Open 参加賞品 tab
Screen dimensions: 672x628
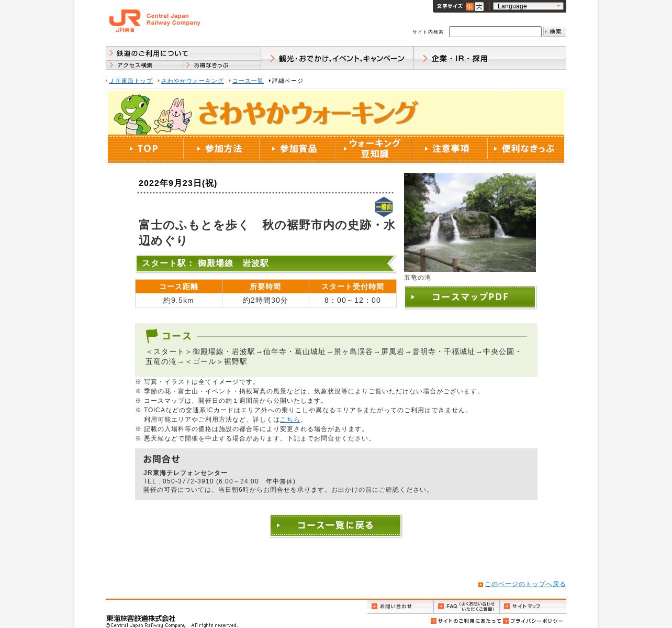(297, 149)
